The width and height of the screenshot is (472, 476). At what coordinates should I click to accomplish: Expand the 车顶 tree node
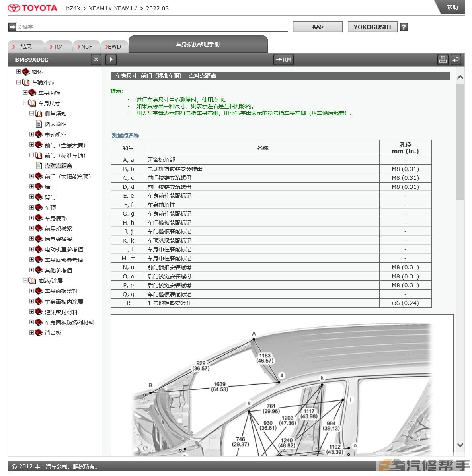tap(31, 207)
